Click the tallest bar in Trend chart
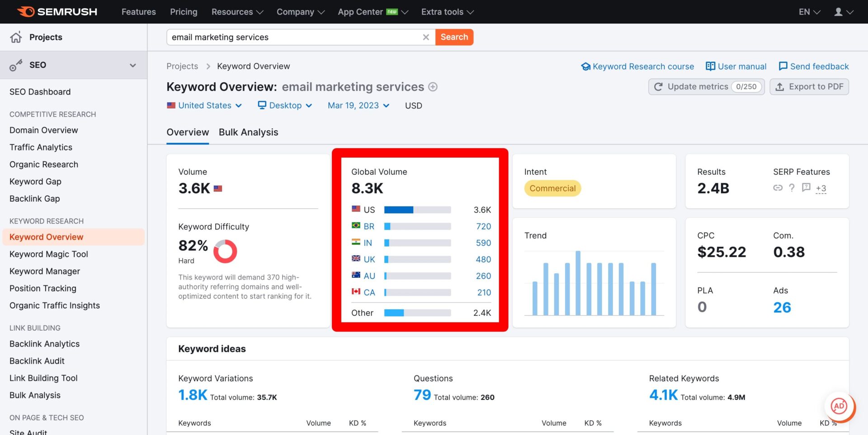This screenshot has height=435, width=868. (x=578, y=283)
